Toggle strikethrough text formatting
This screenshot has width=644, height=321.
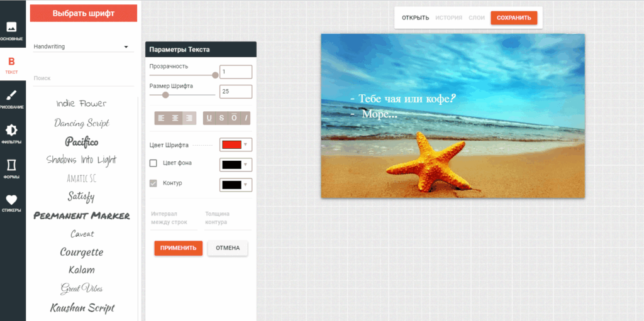click(221, 118)
